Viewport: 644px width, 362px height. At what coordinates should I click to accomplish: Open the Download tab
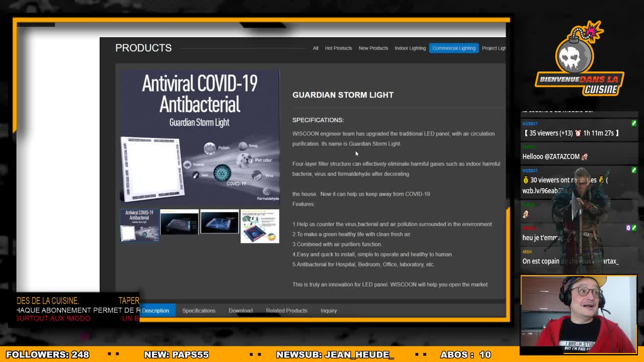240,310
